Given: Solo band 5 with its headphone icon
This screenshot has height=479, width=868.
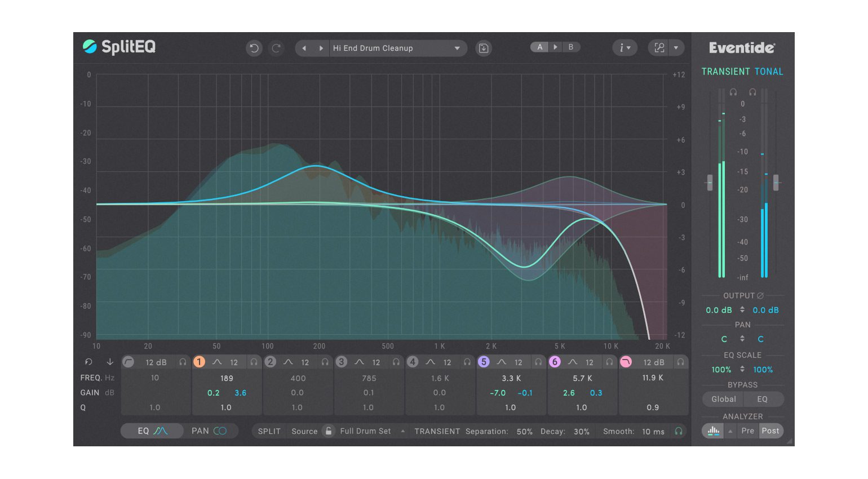Looking at the screenshot, I should (x=538, y=362).
